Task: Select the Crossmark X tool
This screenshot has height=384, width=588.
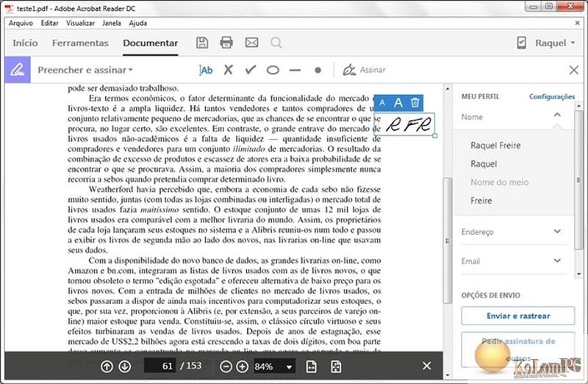Action: (x=229, y=70)
